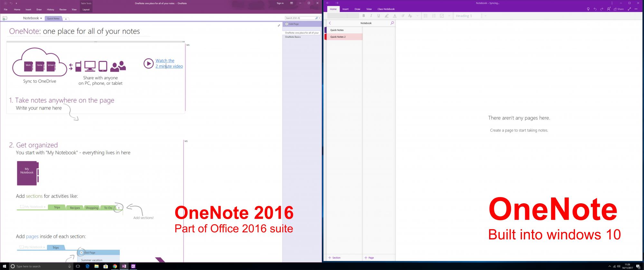Image resolution: width=644 pixels, height=270 pixels.
Task: Open the Heading 1 styles dropdown
Action: [x=485, y=16]
